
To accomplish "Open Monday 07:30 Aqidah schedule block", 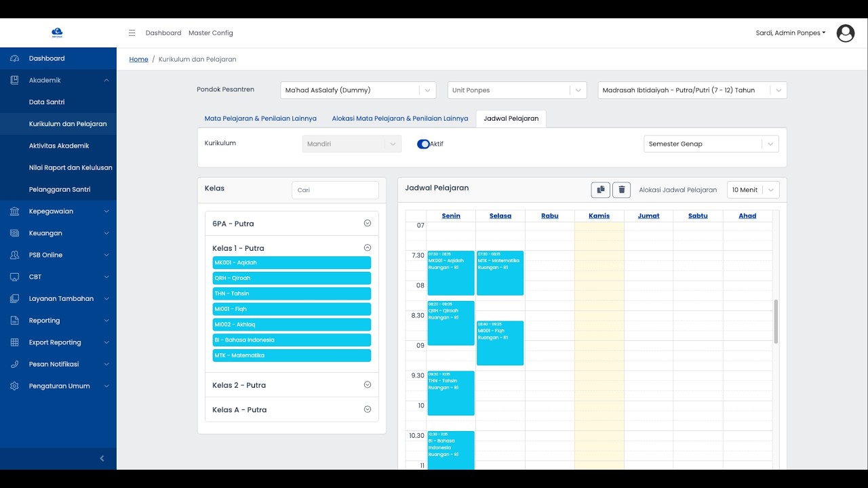I will 451,273.
